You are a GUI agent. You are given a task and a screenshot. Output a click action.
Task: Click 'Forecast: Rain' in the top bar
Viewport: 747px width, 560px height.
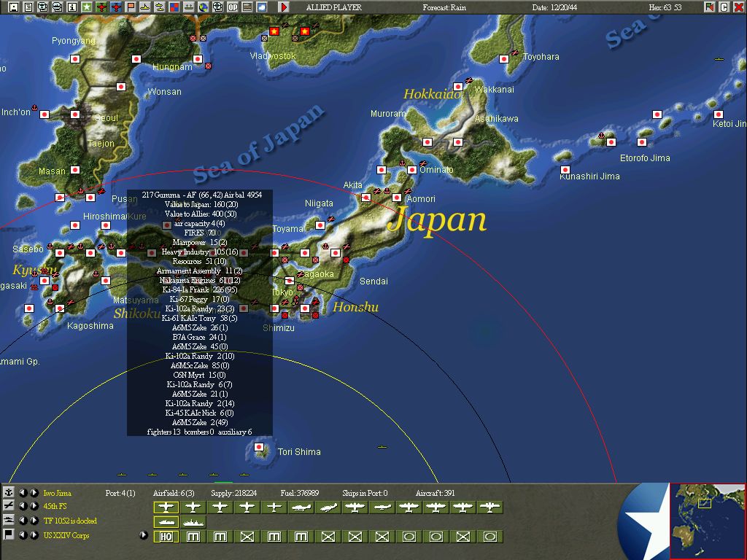point(444,7)
